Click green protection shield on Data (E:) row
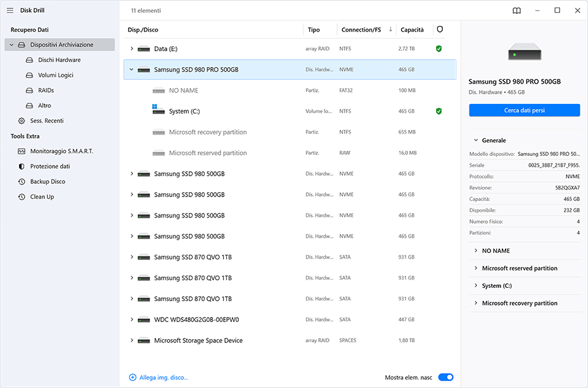This screenshot has width=588, height=388. [x=438, y=49]
